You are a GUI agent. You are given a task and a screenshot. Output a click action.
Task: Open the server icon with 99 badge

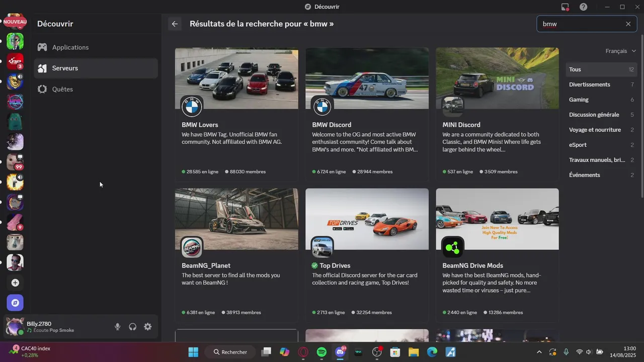click(15, 162)
